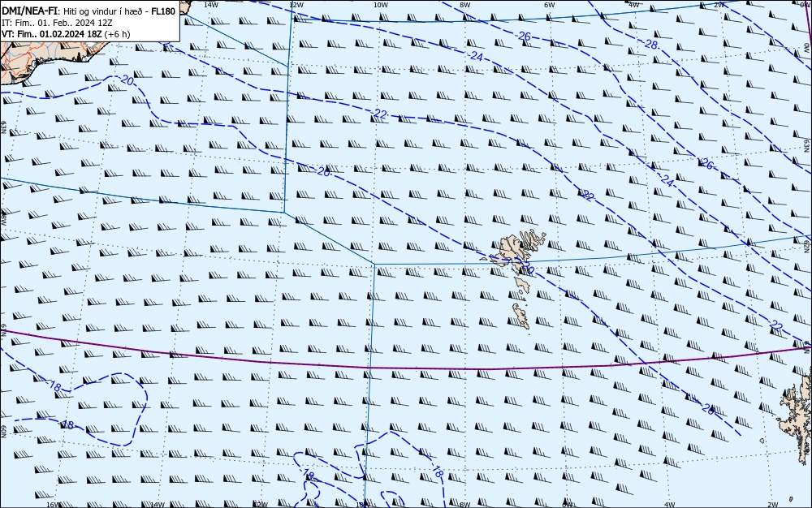
Task: Click the -18 label just right of the bottom 10W meridian
Action: click(438, 471)
